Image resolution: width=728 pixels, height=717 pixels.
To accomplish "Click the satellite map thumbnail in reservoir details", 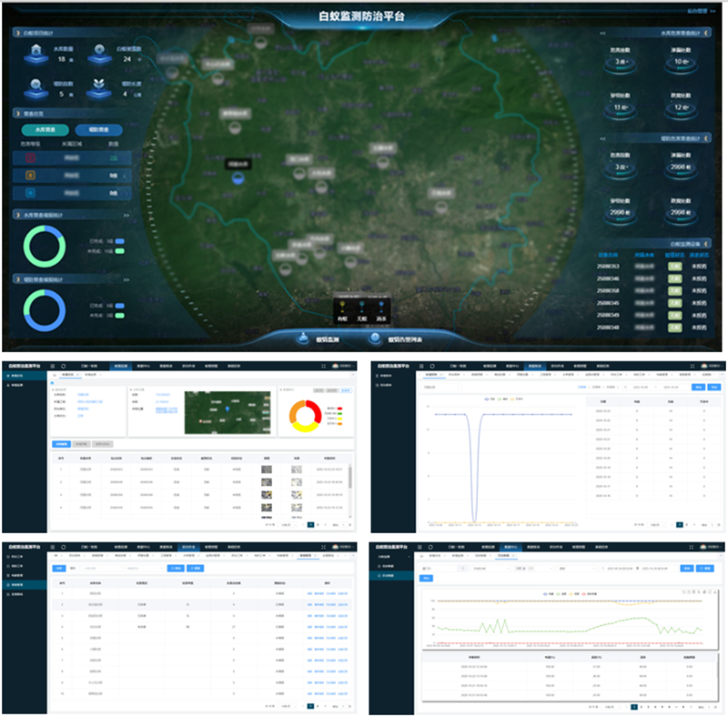I will (x=226, y=412).
